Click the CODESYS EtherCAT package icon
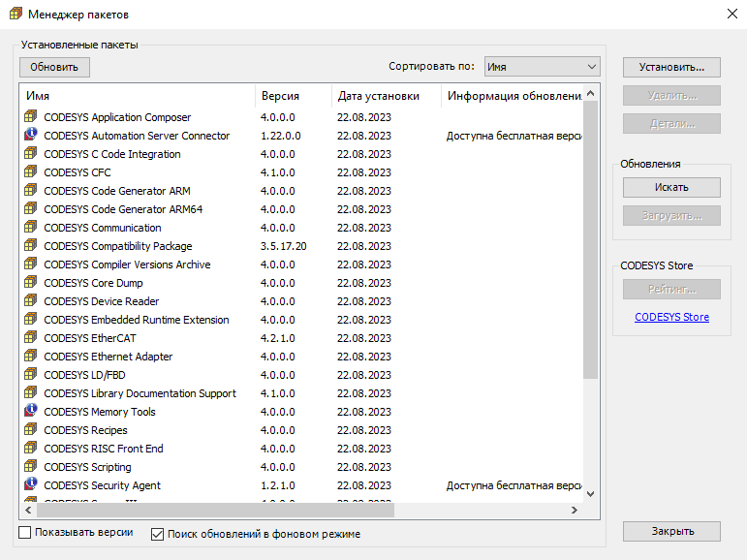The image size is (747, 560). [x=31, y=338]
